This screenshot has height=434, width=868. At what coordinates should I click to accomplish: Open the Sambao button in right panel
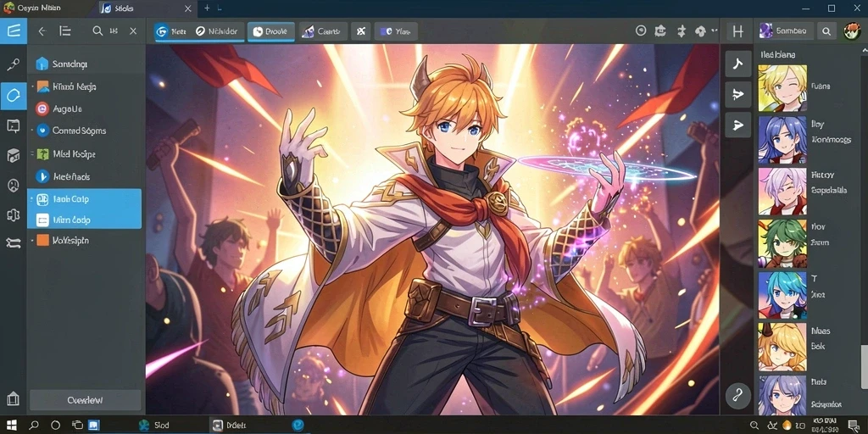(786, 31)
